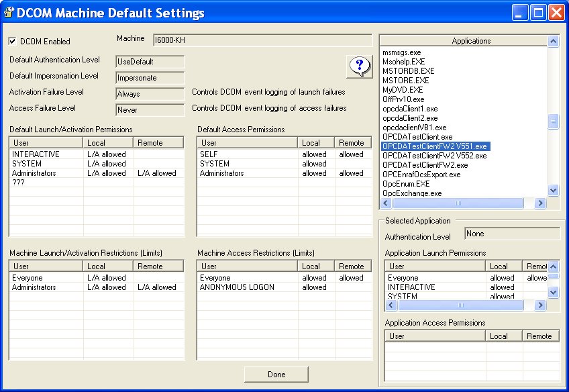Select OPCDATestClientFW2 V552.exe in Applications list

[435, 156]
